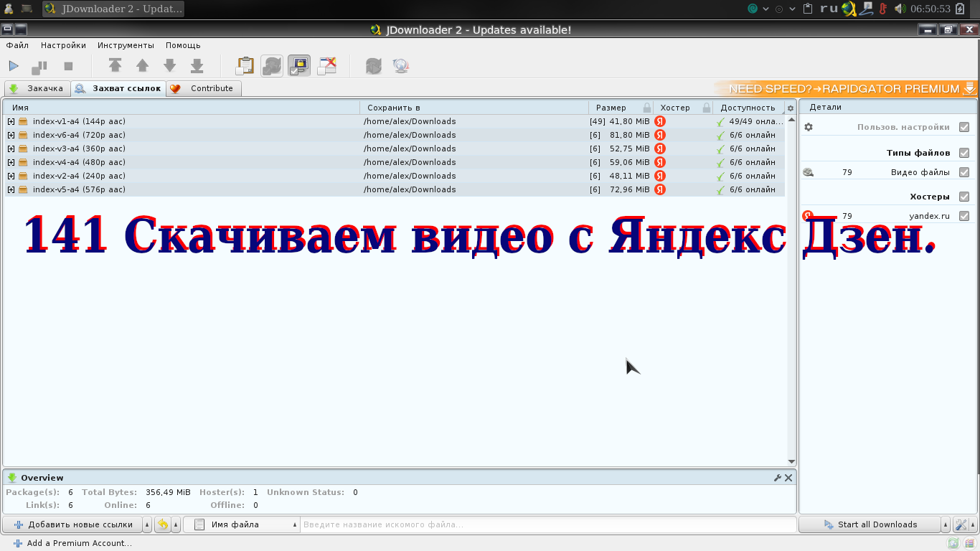Open the Файл menu
Image resolution: width=980 pixels, height=551 pixels.
17,45
